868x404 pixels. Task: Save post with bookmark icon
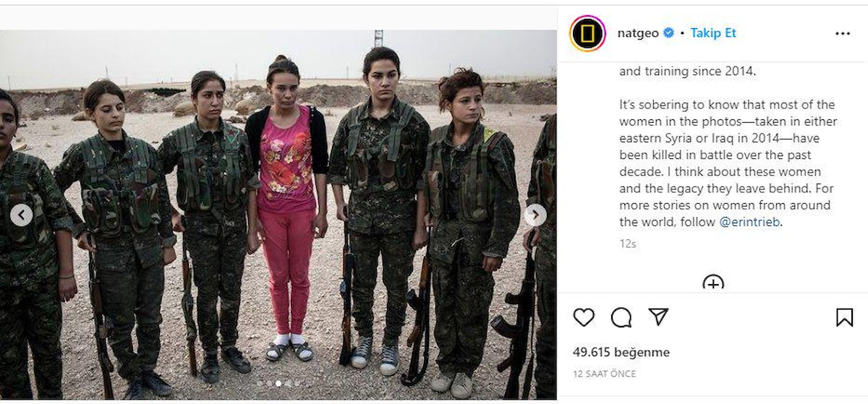[x=844, y=317]
